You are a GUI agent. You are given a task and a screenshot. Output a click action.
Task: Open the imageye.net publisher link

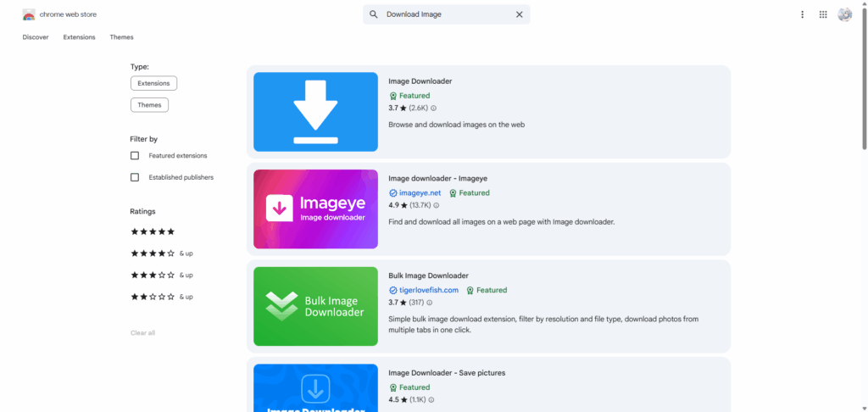coord(420,193)
